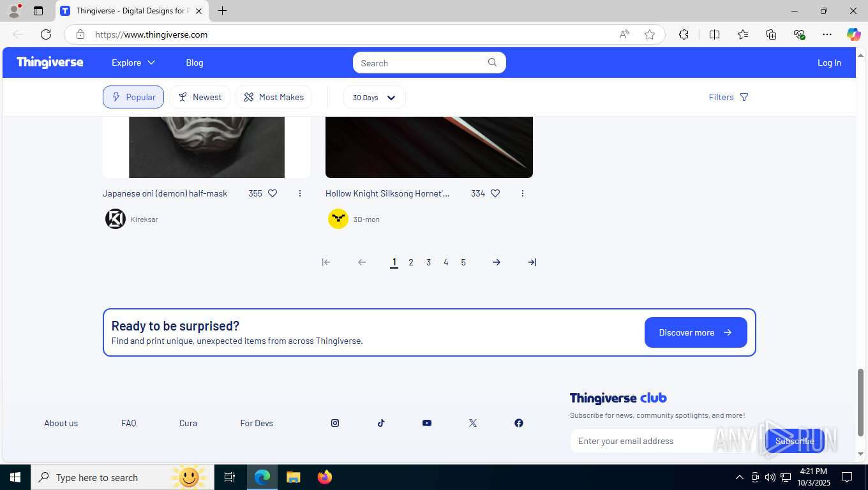Open the About us link
868x490 pixels.
(x=61, y=423)
